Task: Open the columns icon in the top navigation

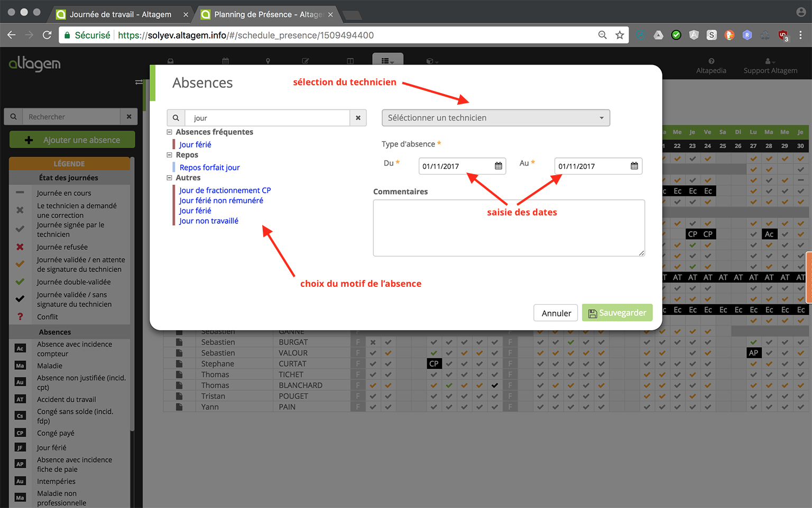Action: click(350, 61)
